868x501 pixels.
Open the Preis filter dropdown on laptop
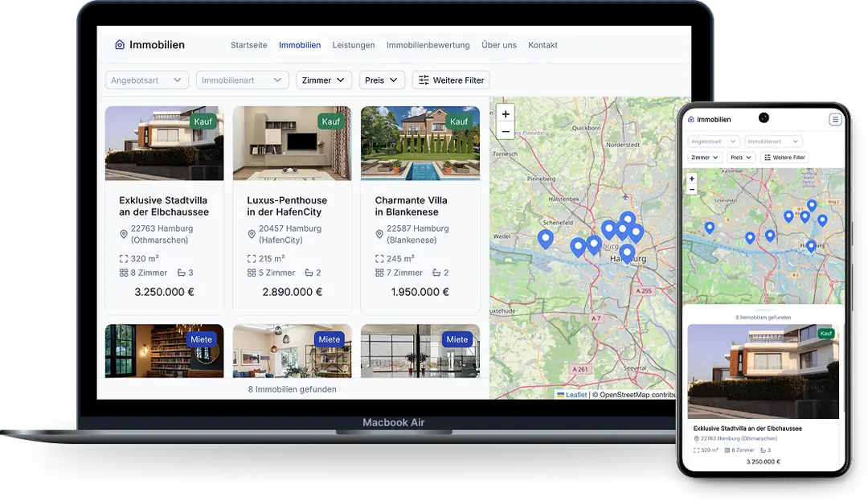382,80
